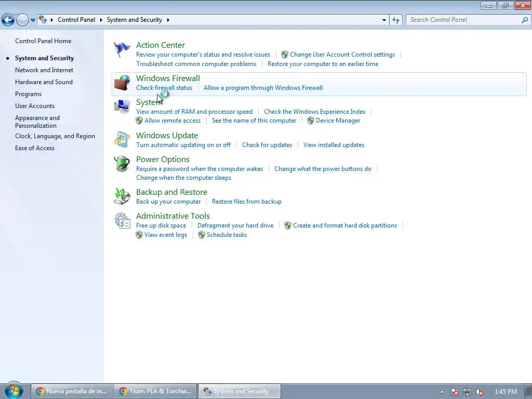Click Require a password when computer wakes
The image size is (532, 399).
(199, 169)
